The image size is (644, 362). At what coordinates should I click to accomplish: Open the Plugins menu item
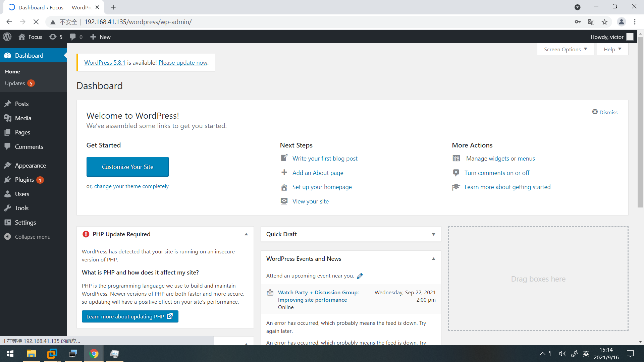point(24,180)
